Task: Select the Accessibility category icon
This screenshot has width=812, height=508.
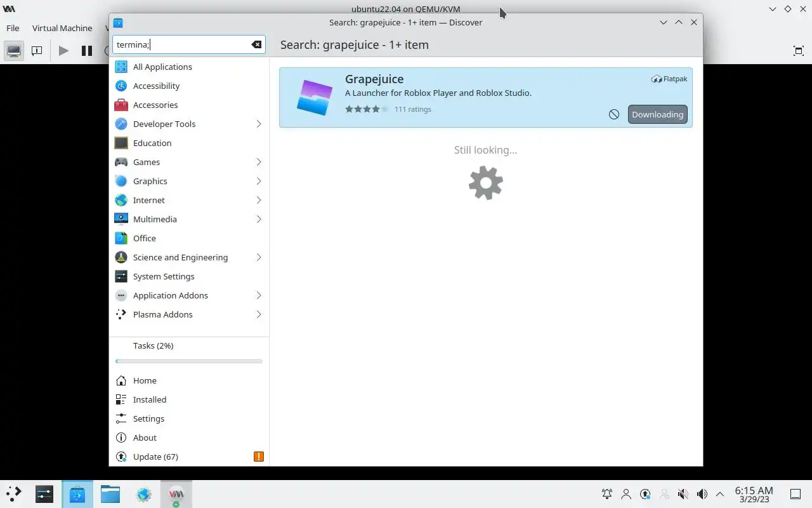Action: tap(121, 86)
